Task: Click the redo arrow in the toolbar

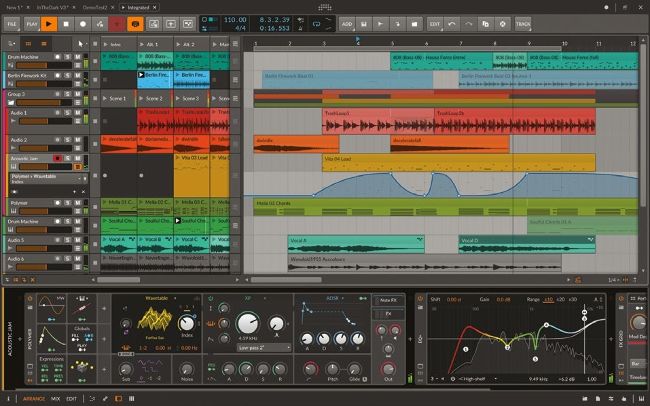Action: pos(468,24)
